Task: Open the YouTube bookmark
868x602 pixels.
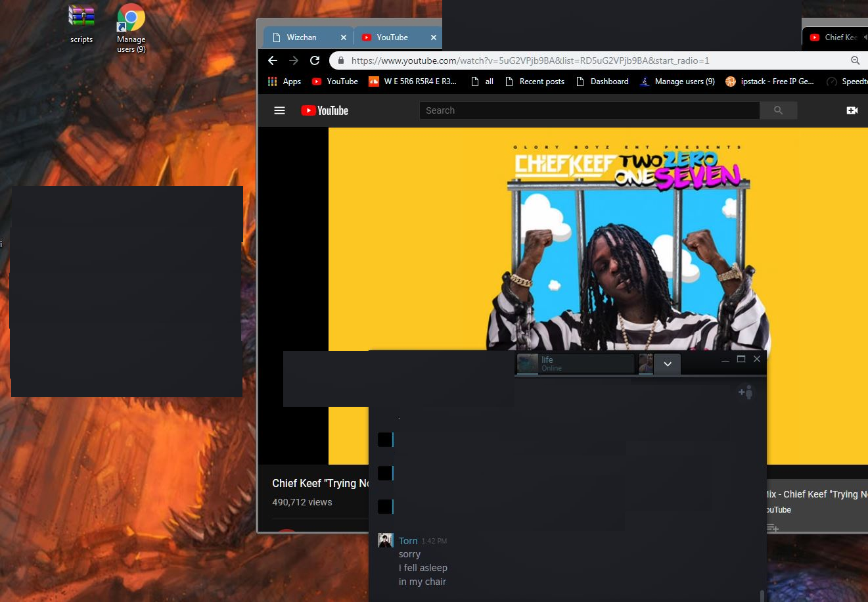Action: pos(335,81)
